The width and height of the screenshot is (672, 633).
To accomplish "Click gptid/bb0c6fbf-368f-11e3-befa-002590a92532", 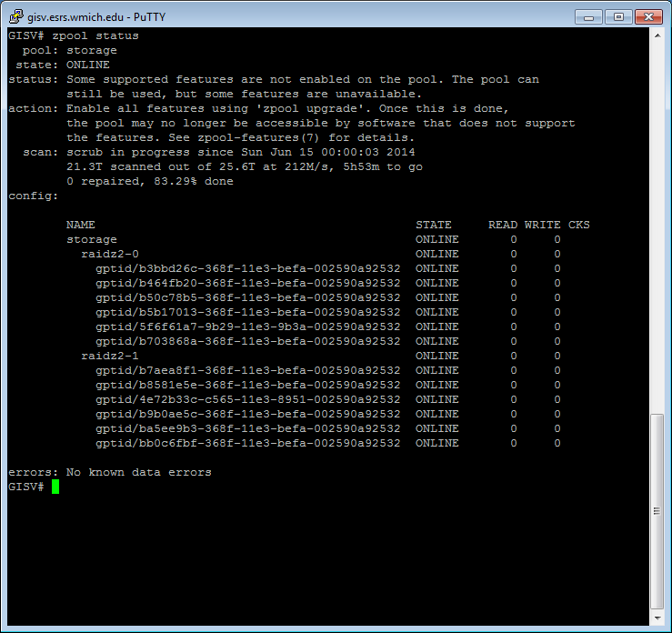I will 247,444.
